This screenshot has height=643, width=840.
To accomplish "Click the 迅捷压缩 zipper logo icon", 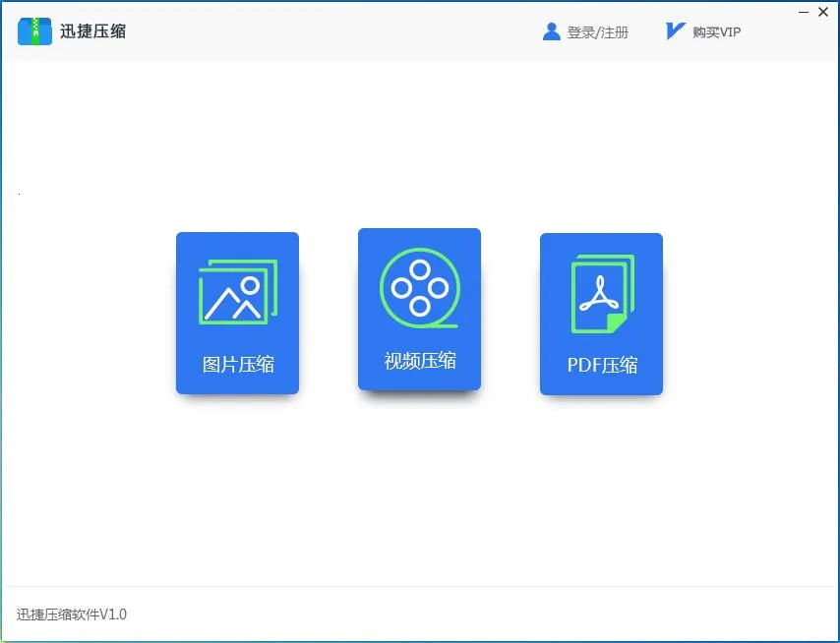I will (34, 29).
